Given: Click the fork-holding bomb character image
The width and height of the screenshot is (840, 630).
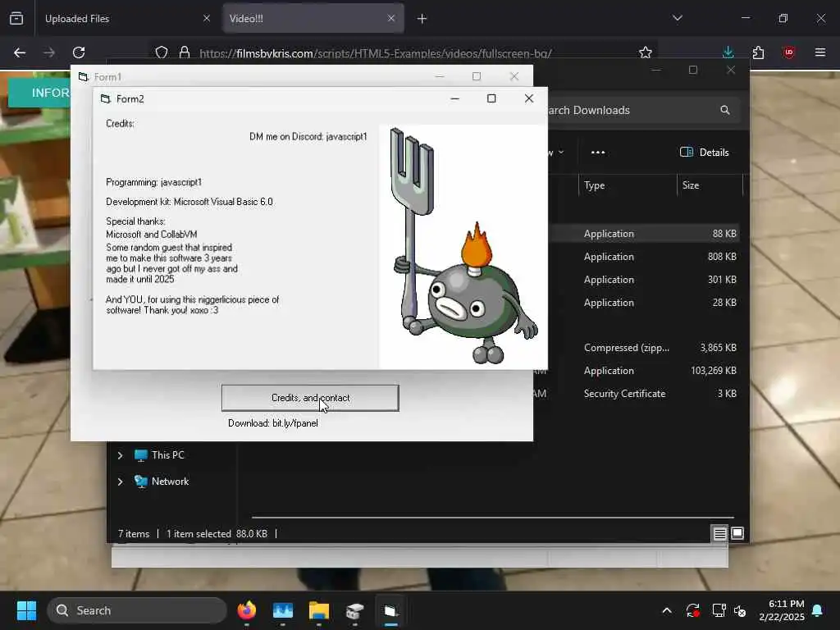Looking at the screenshot, I should point(463,246).
